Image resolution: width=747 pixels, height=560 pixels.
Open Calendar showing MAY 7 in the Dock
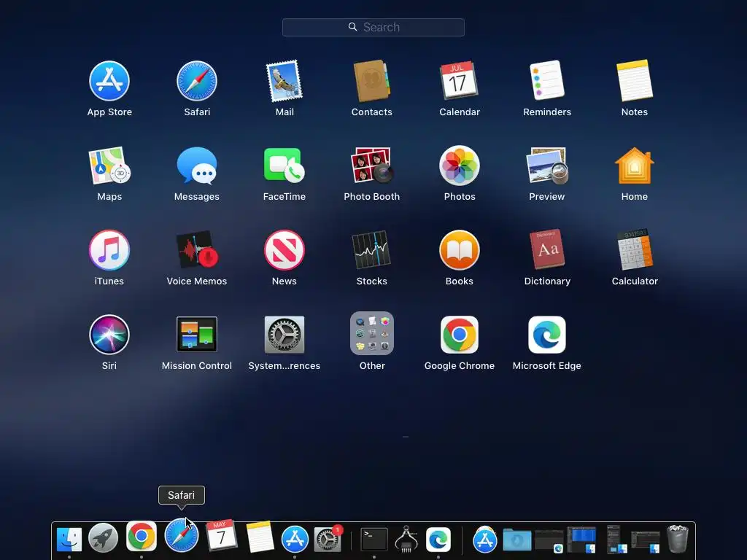(220, 535)
